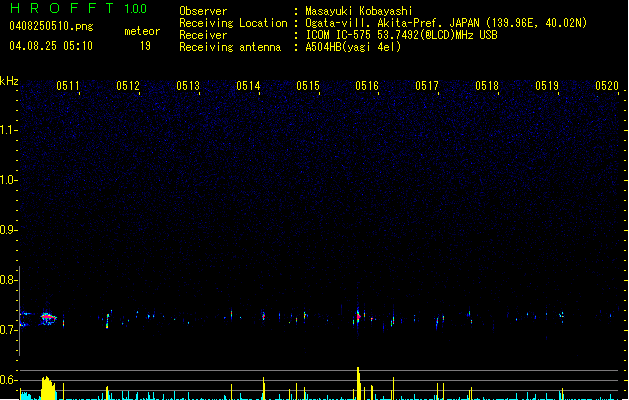
Task: Click the 0519 time marker
Action: point(547,86)
